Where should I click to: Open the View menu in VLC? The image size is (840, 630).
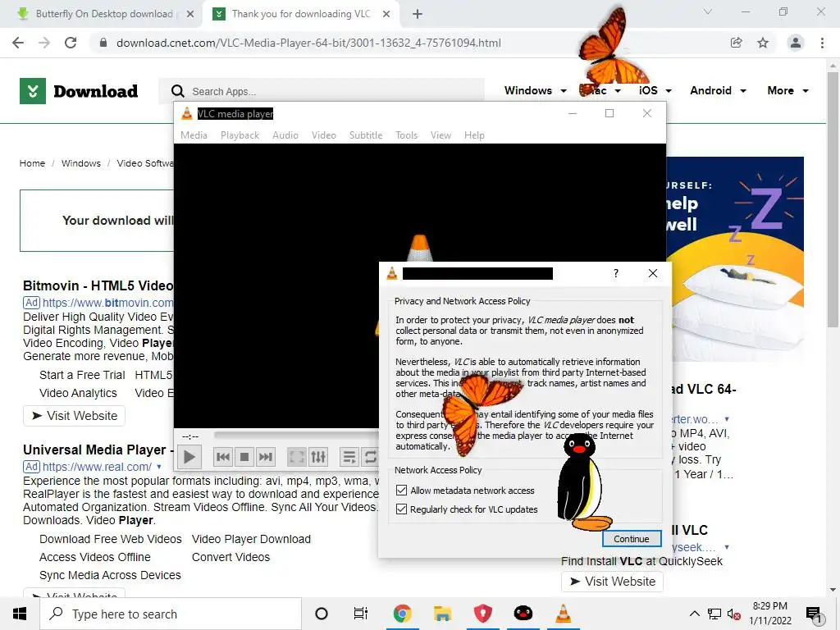coord(441,135)
